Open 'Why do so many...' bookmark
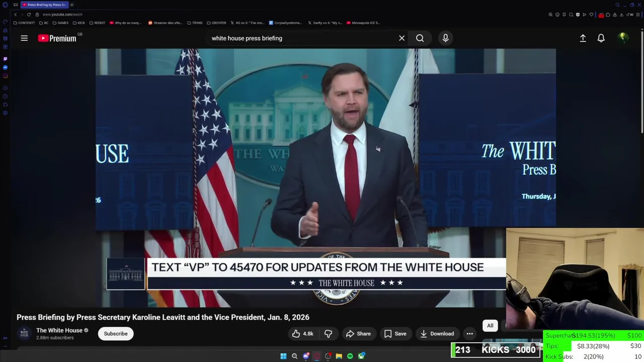The width and height of the screenshot is (644, 362). click(x=126, y=23)
